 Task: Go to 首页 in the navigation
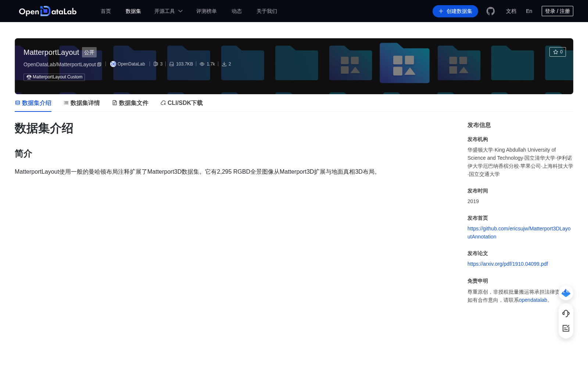(106, 11)
